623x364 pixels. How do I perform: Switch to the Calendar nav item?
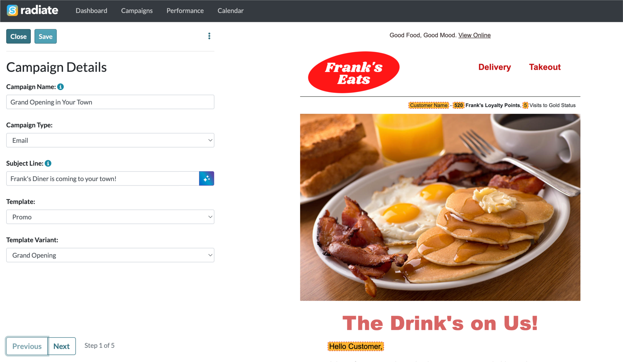230,11
